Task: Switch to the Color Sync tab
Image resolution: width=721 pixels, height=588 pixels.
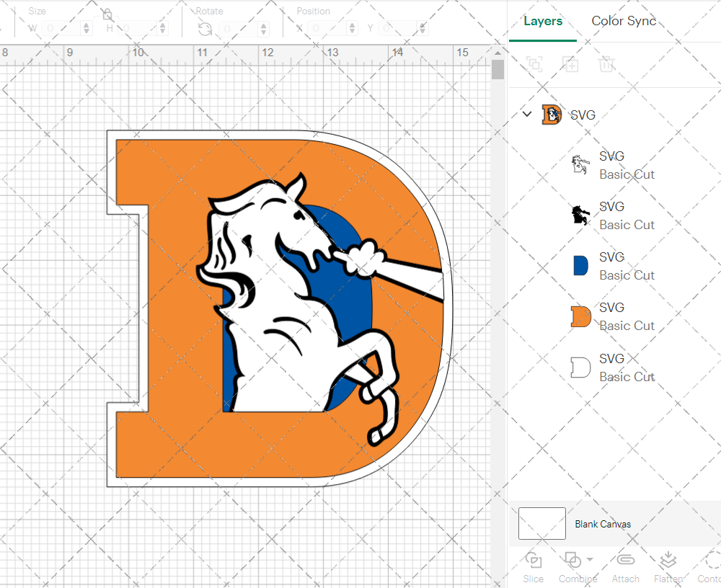Action: (624, 21)
